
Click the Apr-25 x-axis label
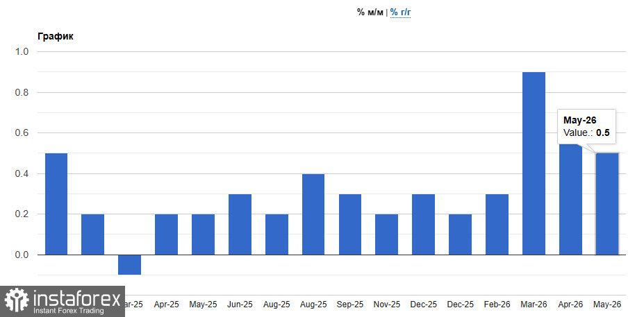(x=166, y=305)
